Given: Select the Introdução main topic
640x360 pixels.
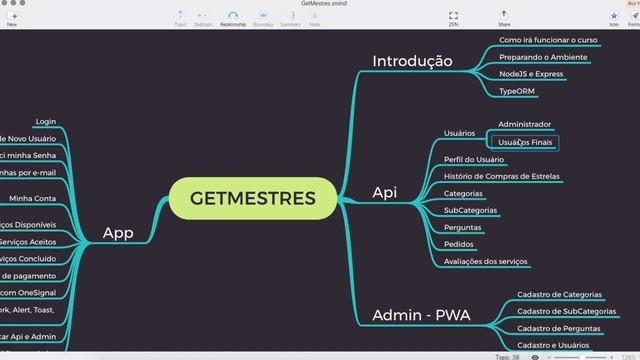Looking at the screenshot, I should click(412, 61).
